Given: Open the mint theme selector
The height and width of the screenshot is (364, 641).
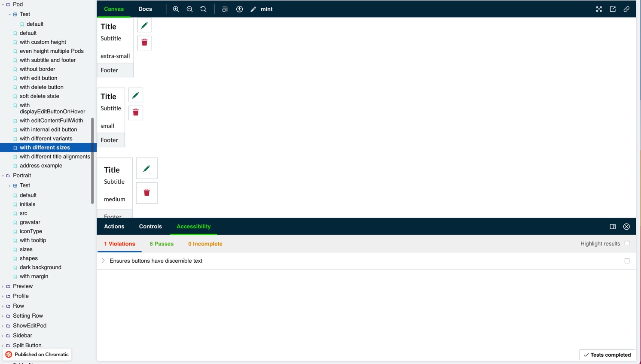Looking at the screenshot, I should tap(262, 9).
